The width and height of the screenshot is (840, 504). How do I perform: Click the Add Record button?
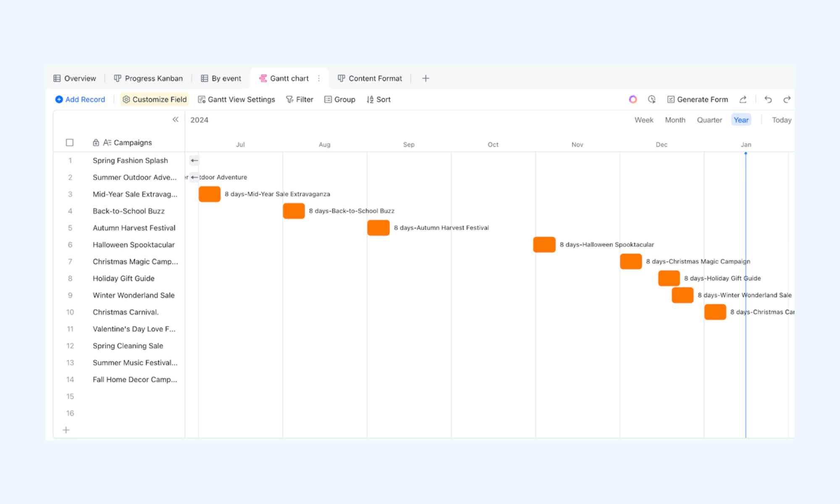point(80,100)
